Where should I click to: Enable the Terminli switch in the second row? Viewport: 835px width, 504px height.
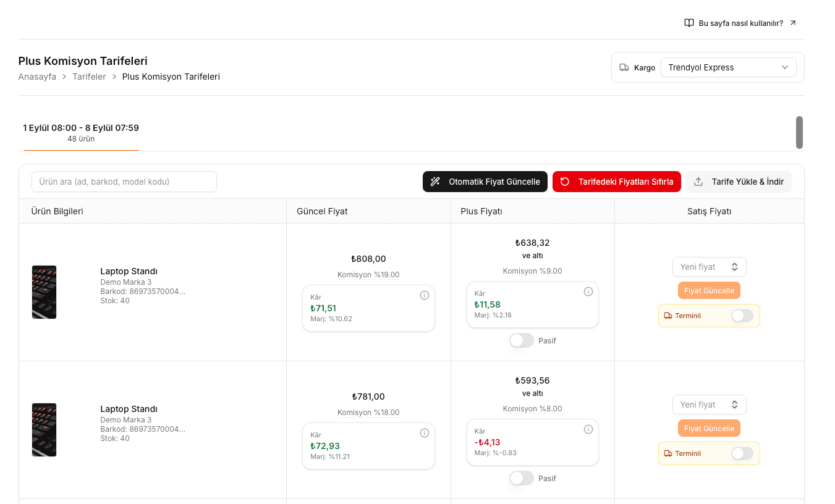pyautogui.click(x=742, y=453)
